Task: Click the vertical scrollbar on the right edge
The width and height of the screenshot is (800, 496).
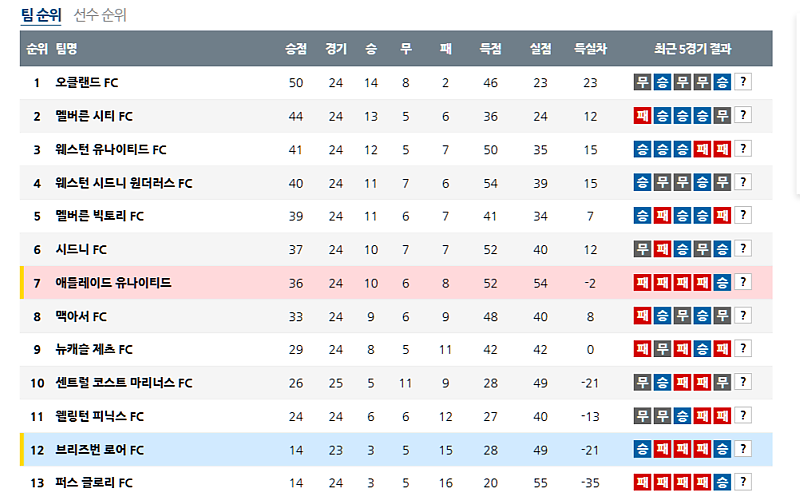Action: pyautogui.click(x=797, y=100)
